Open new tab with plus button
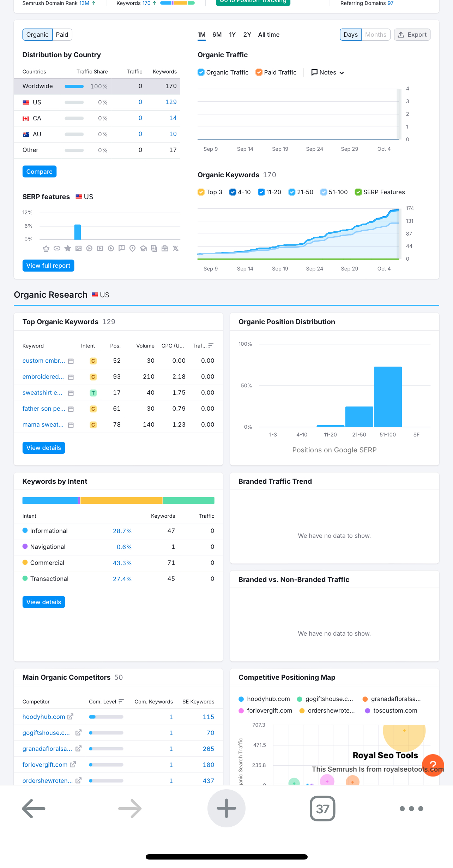The image size is (453, 868). pyautogui.click(x=226, y=808)
